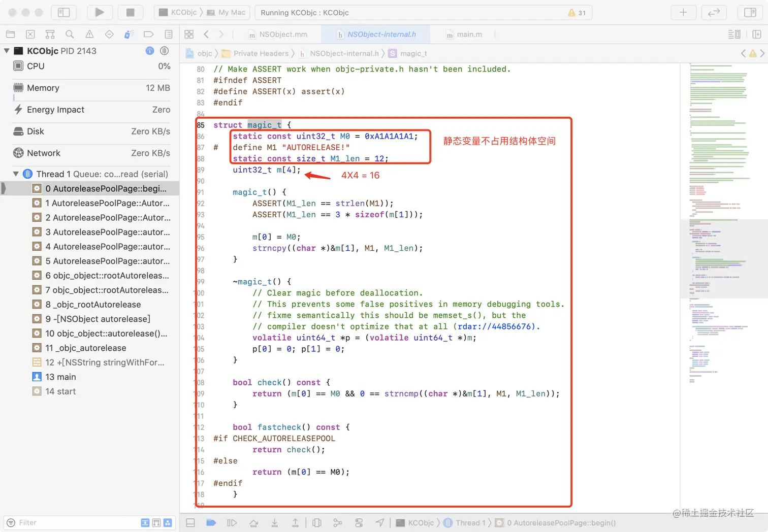Click the circular memory icon next to KCObjc
Image resolution: width=768 pixels, height=532 pixels.
pos(165,51)
